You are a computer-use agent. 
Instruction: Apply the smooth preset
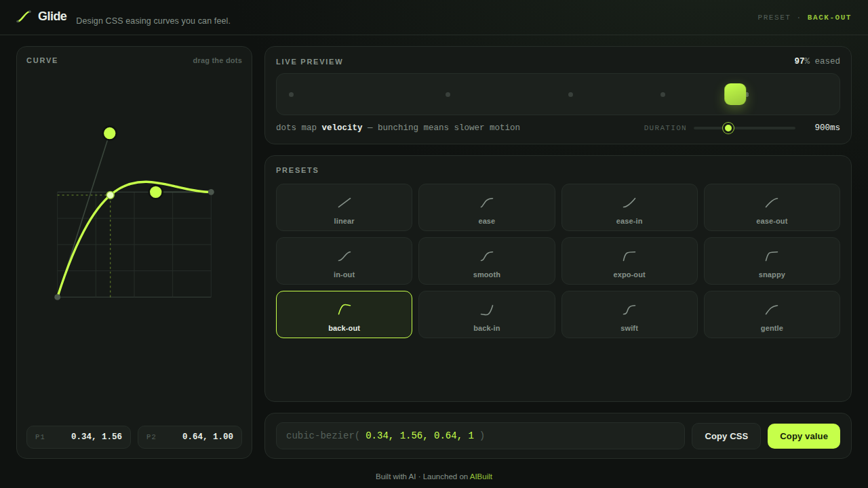point(487,261)
